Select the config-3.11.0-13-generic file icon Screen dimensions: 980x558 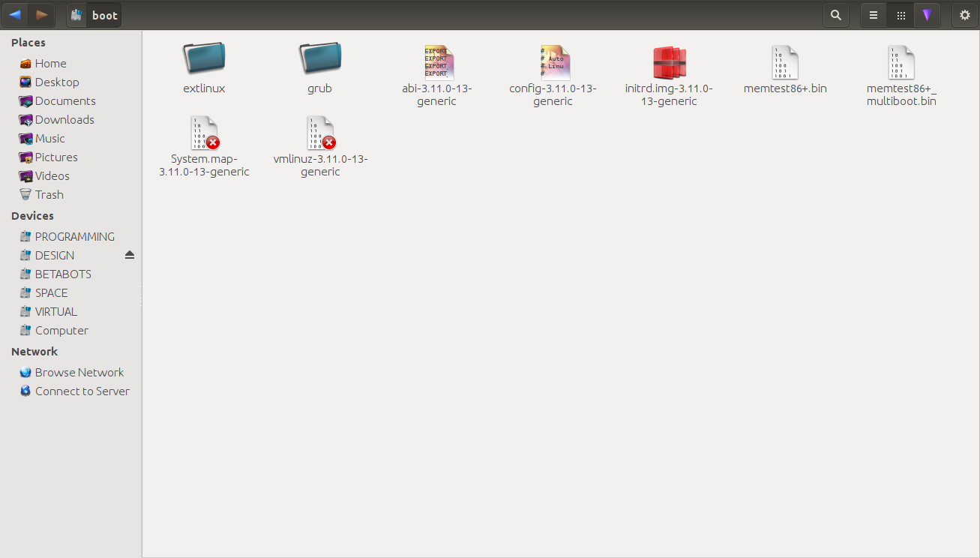pos(553,63)
